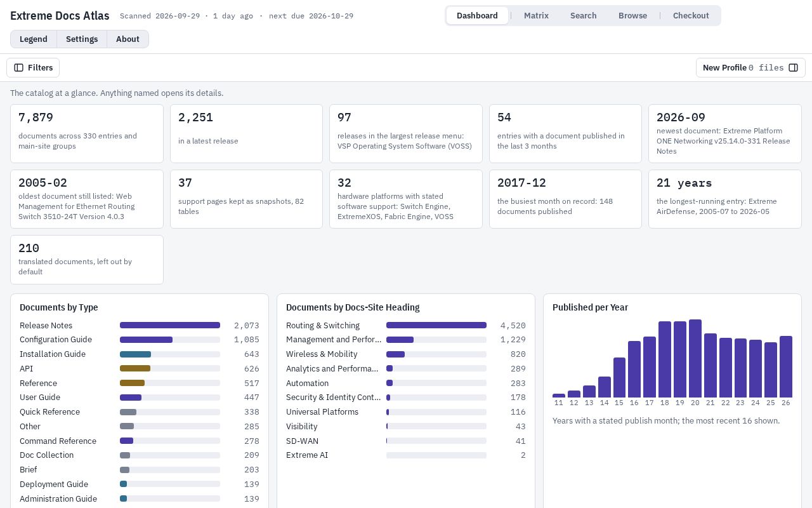Open the About section

coord(128,39)
